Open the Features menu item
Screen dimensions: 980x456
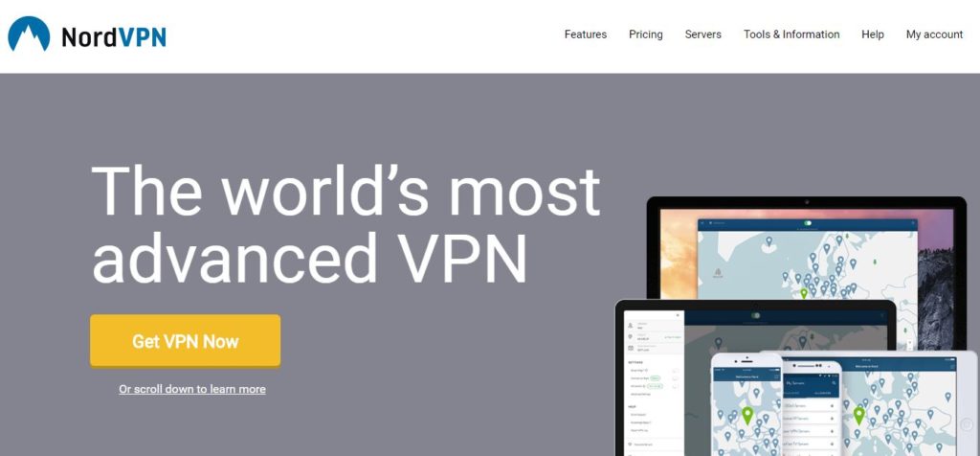[x=586, y=34]
